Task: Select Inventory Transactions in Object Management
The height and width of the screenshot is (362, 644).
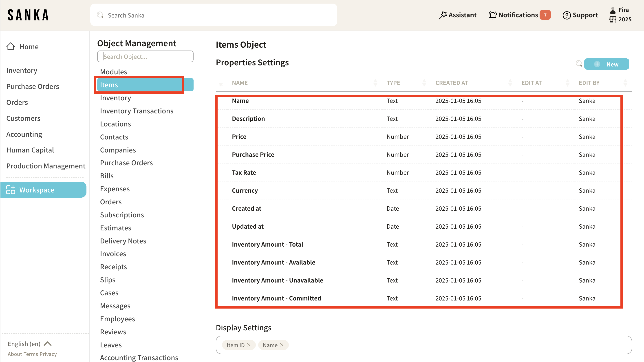Action: 137,111
